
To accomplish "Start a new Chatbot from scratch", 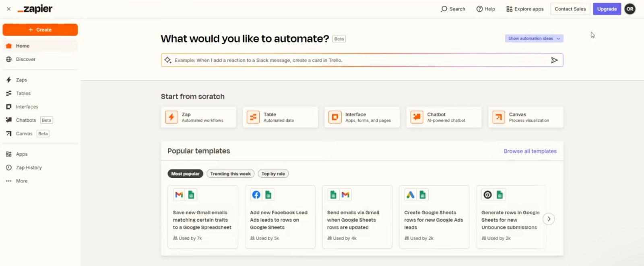I will [x=444, y=117].
